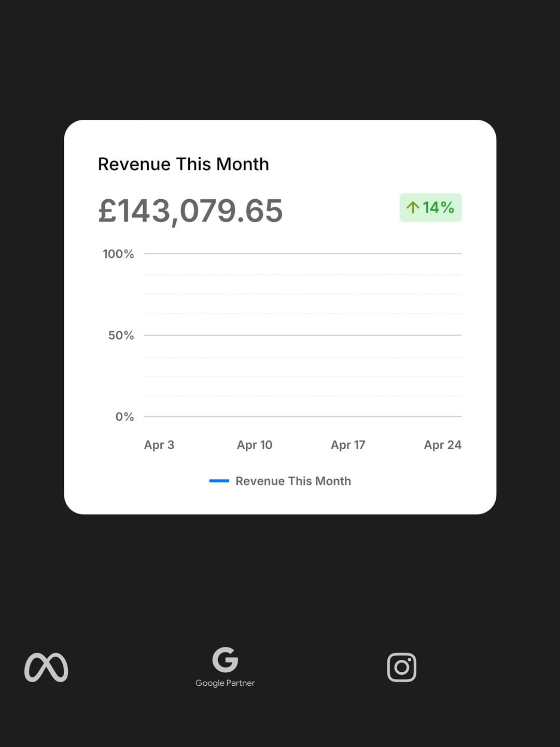The image size is (560, 747).
Task: Click the Meta infinity logo
Action: click(46, 667)
